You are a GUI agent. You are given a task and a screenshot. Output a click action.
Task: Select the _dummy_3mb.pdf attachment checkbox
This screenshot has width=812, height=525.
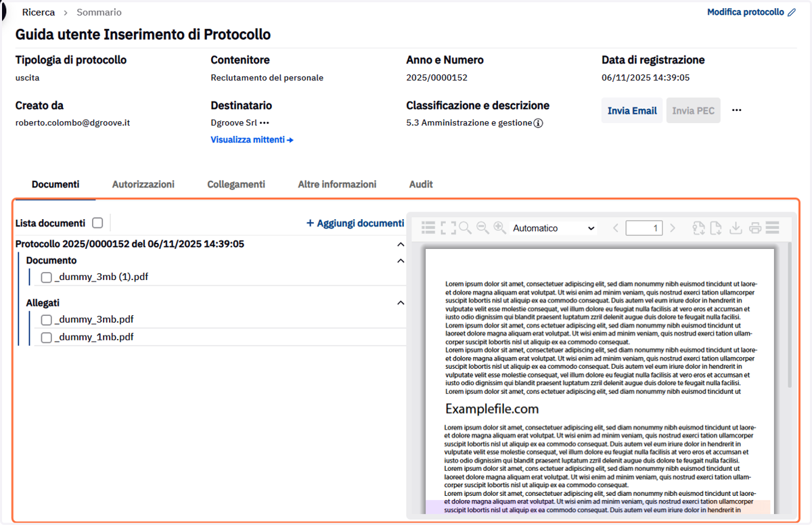pos(47,320)
